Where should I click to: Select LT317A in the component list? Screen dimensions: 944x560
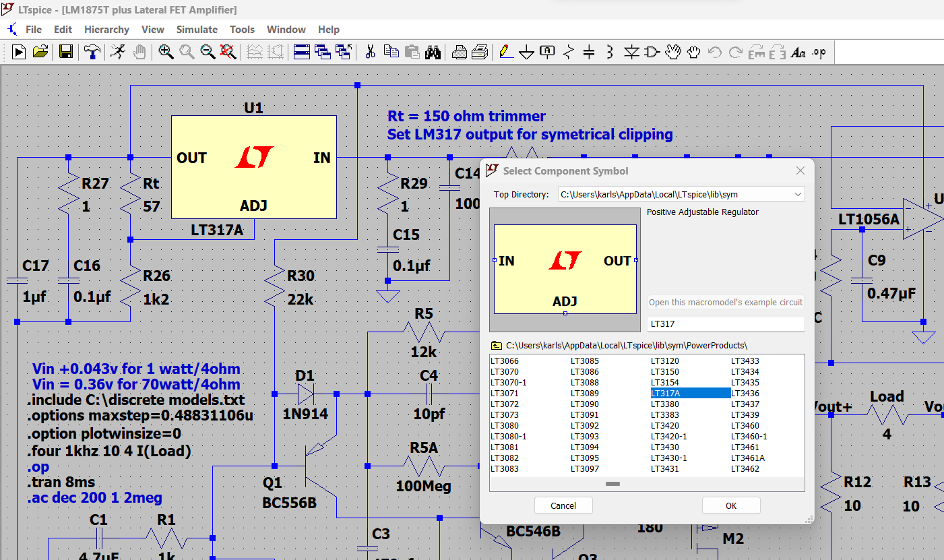[690, 394]
